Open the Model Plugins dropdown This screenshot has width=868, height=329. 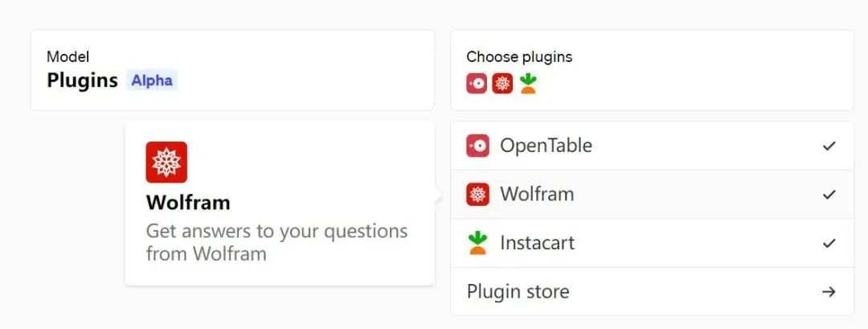pyautogui.click(x=232, y=70)
